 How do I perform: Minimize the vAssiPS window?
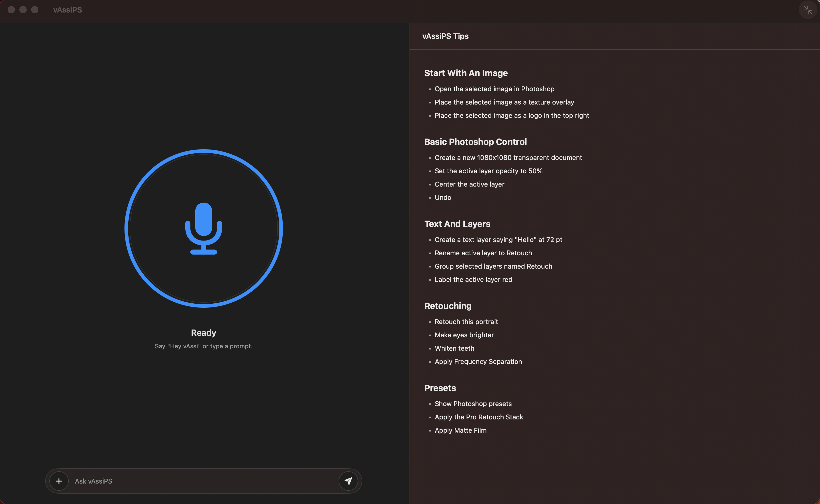click(23, 10)
